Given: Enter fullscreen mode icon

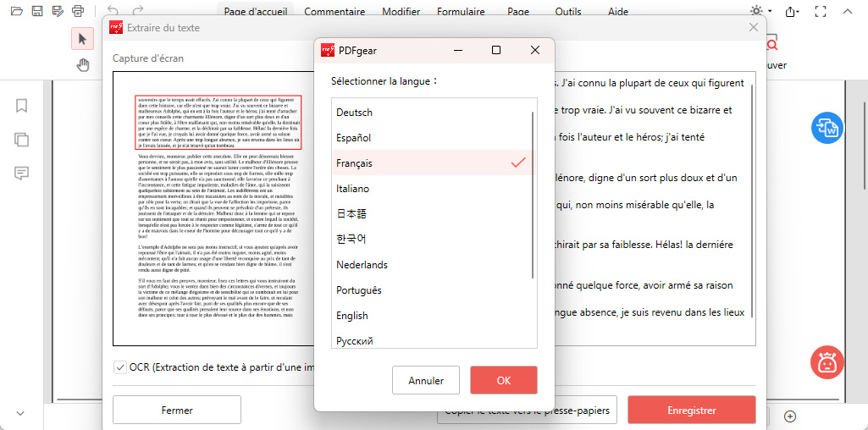Looking at the screenshot, I should pos(821,11).
